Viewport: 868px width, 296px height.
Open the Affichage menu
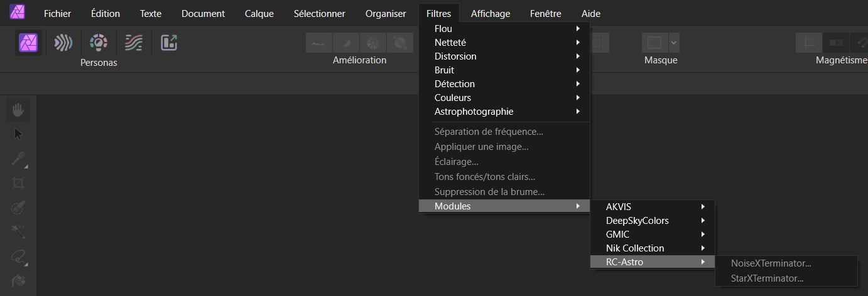[490, 14]
